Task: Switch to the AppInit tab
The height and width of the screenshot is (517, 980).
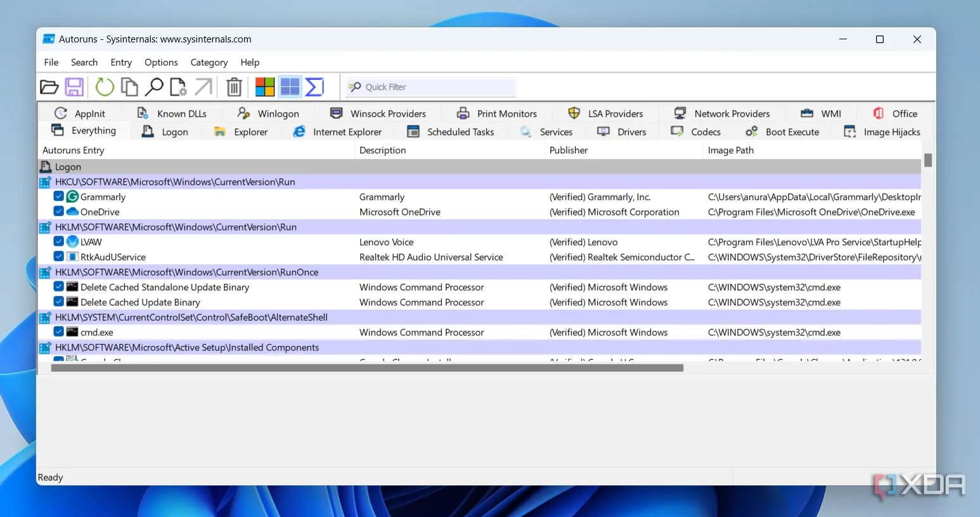Action: [80, 113]
